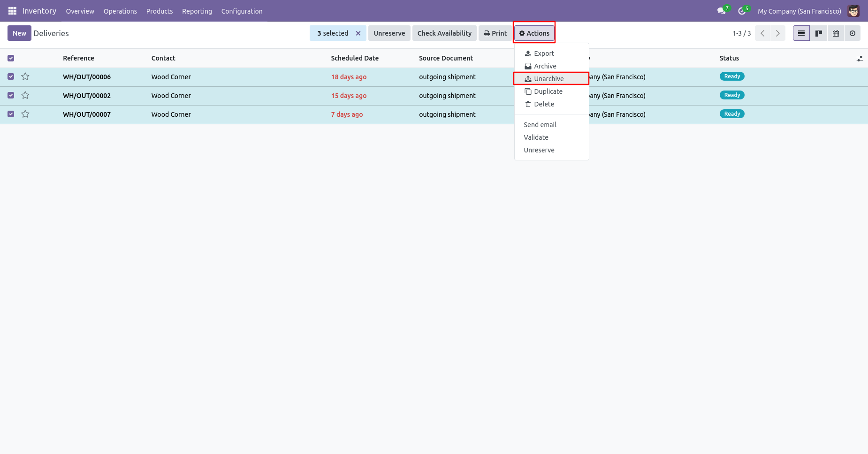Click Ready status of WH/OUT/00006
Image resolution: width=868 pixels, height=454 pixels.
point(732,76)
